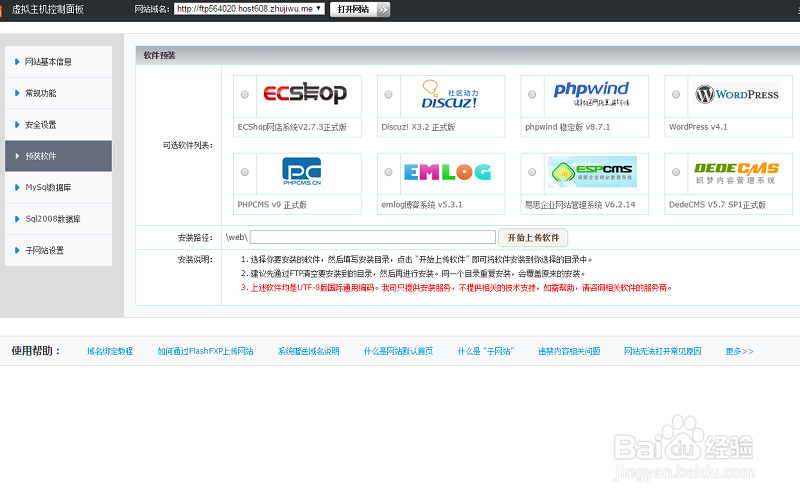Open Sql2008数据库 sidebar menu
The width and height of the screenshot is (800, 500).
pos(58,219)
